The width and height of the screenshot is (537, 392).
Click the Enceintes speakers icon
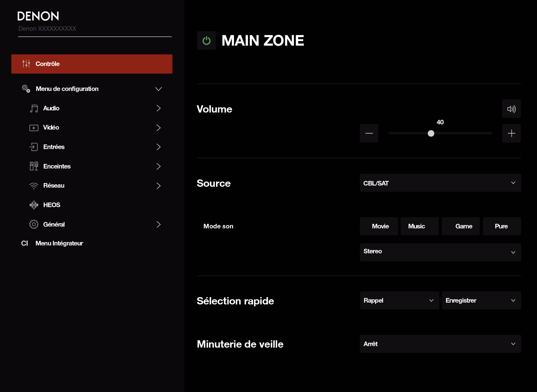coord(34,166)
